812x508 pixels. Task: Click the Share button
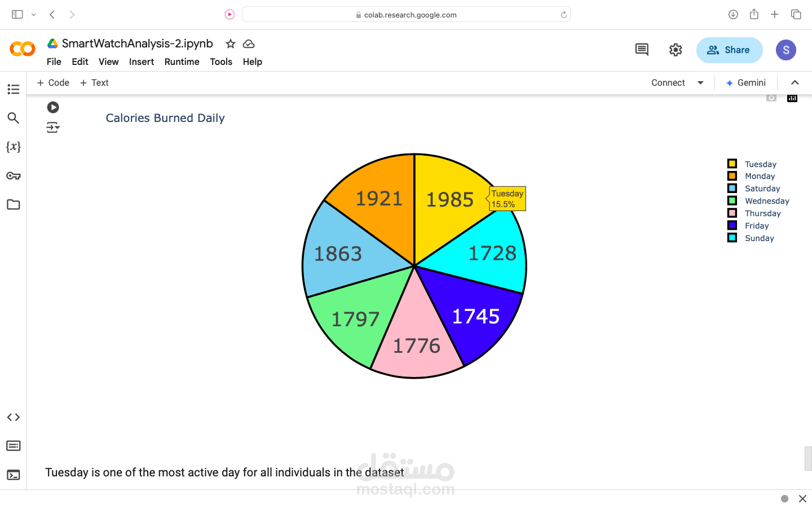(x=729, y=50)
